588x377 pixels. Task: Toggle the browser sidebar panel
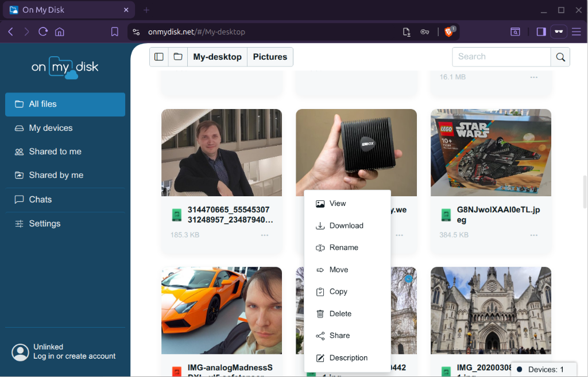pyautogui.click(x=541, y=32)
